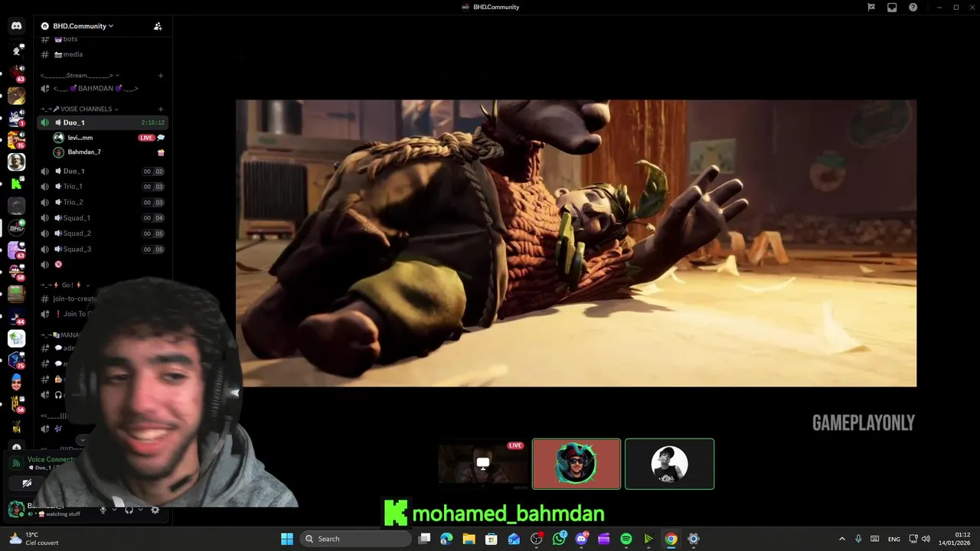This screenshot has height=551, width=980.
Task: Open the blue cap face server icon
Action: 16,382
